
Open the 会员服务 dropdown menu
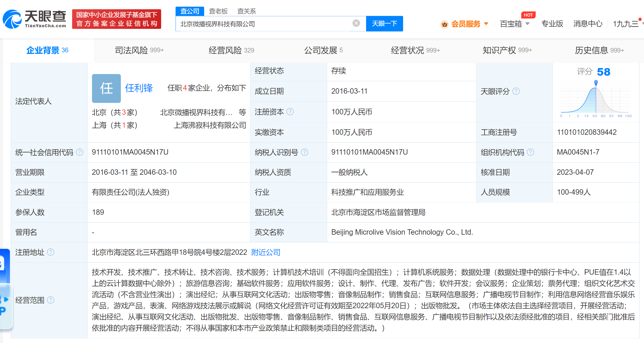coord(470,24)
